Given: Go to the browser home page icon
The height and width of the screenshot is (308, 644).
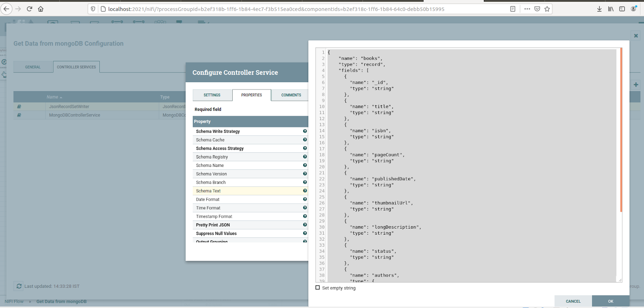Looking at the screenshot, I should 41,9.
